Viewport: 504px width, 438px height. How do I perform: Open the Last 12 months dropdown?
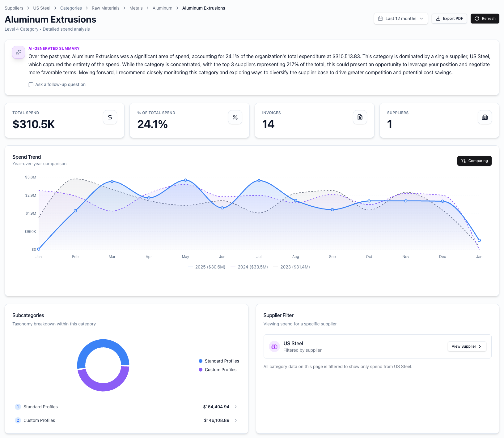point(401,19)
